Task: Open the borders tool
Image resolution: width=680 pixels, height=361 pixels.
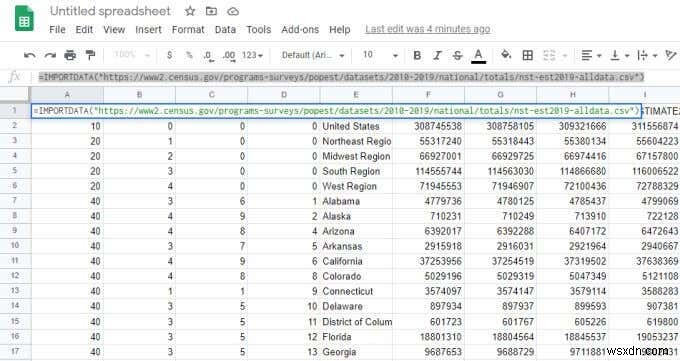Action: 527,55
